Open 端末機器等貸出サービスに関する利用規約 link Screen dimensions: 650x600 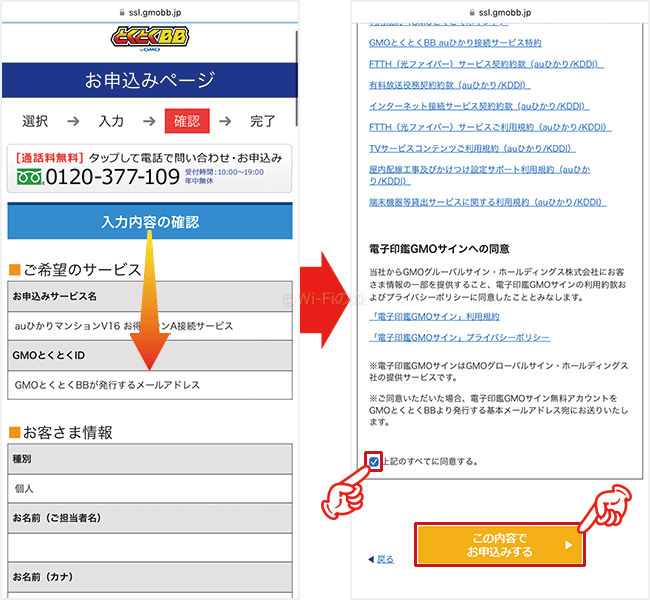488,202
